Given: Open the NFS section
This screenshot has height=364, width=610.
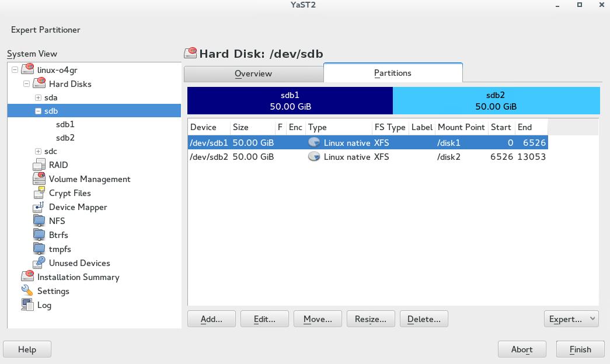Looking at the screenshot, I should point(39,221).
